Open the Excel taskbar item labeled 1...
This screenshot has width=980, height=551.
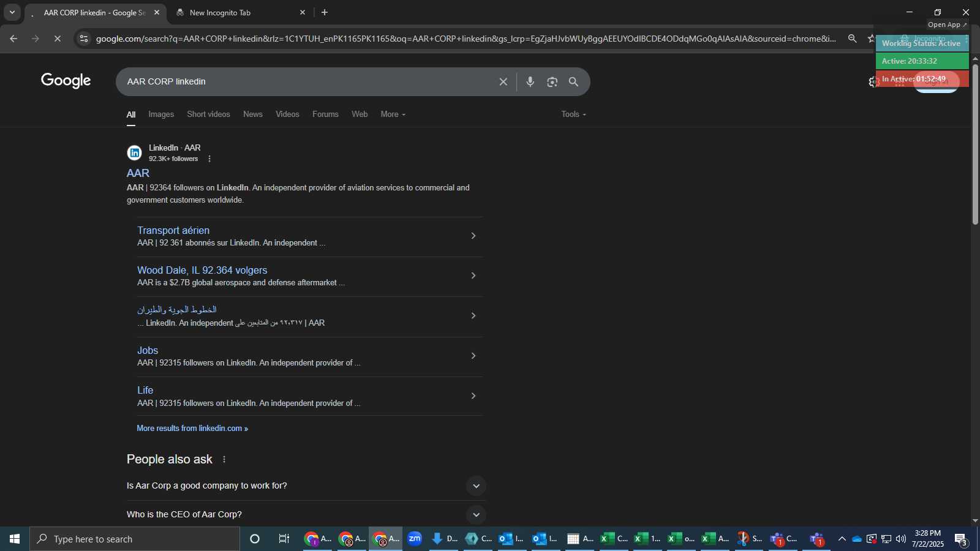click(x=647, y=539)
